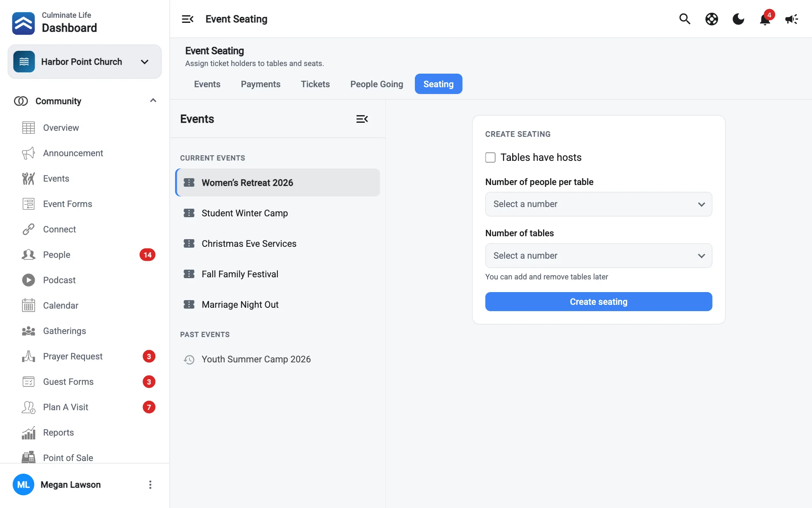Open the notifications bell
Image resolution: width=812 pixels, height=508 pixels.
[765, 19]
